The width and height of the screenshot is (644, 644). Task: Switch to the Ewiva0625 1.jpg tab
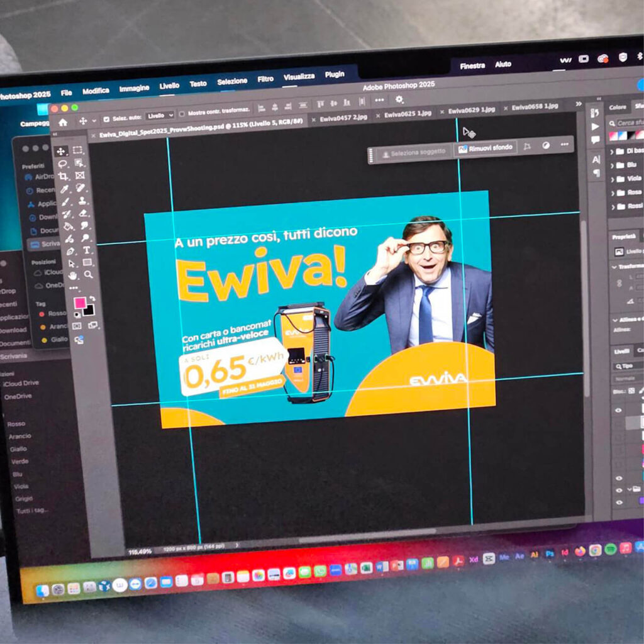(408, 114)
